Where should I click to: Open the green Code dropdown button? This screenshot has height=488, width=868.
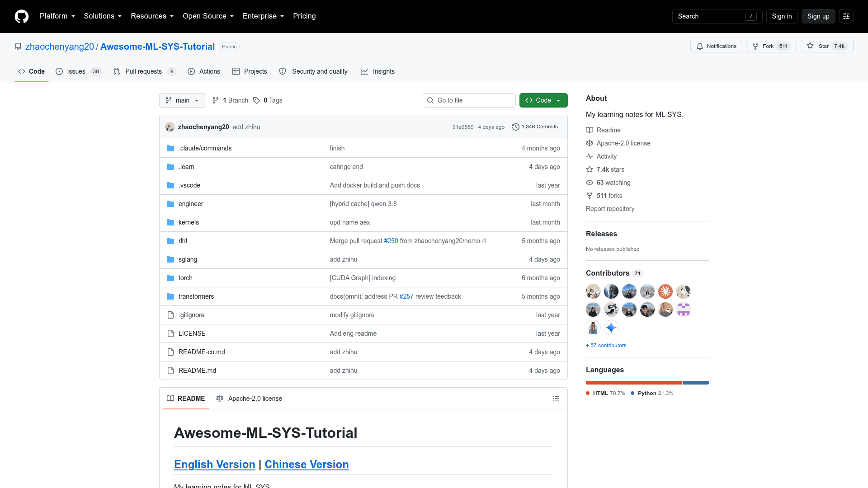tap(543, 100)
